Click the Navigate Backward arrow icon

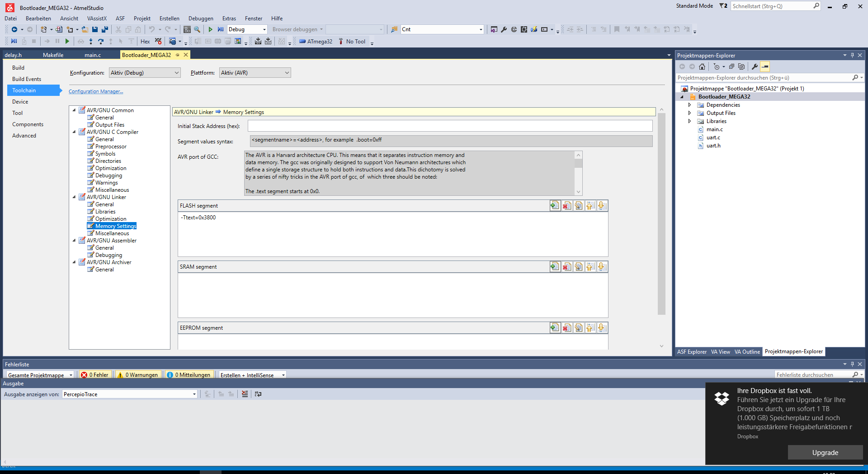click(x=14, y=29)
